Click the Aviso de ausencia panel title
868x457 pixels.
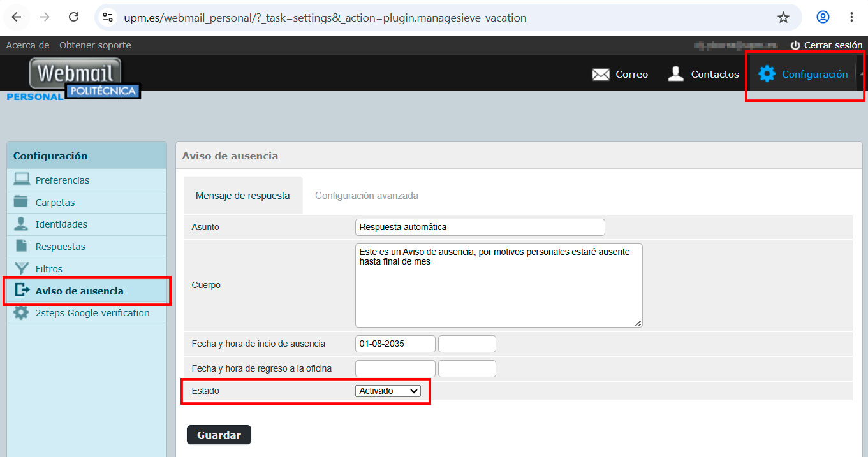(x=230, y=156)
